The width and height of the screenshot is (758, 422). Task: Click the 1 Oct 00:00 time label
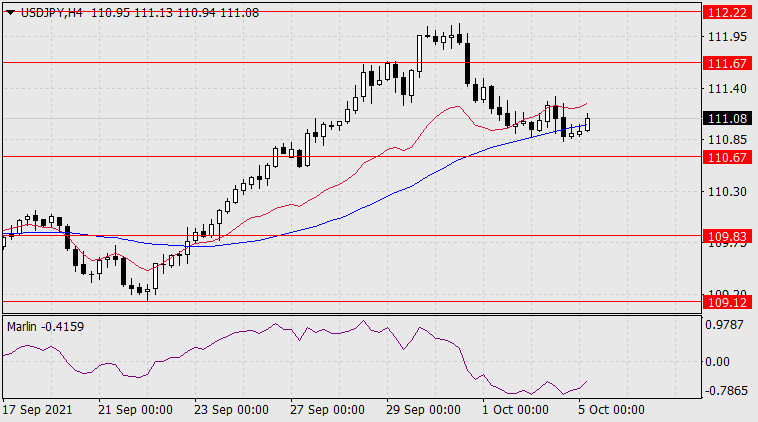pyautogui.click(x=515, y=410)
